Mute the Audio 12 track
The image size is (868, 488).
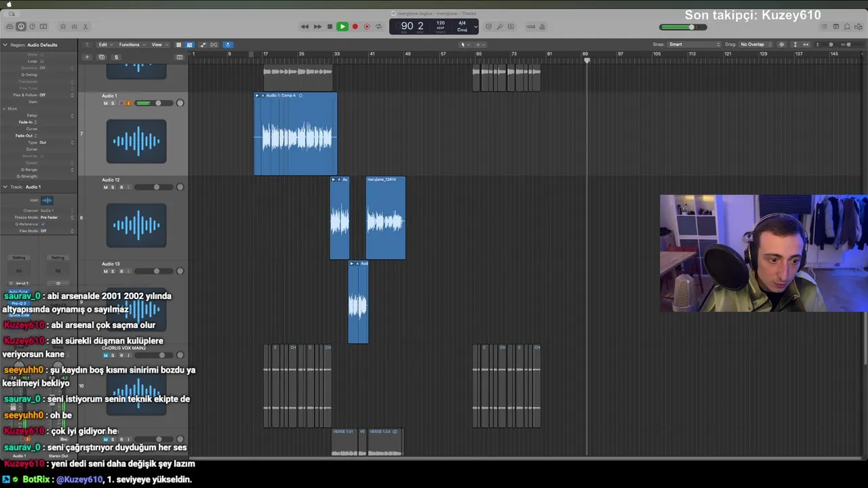pyautogui.click(x=106, y=187)
